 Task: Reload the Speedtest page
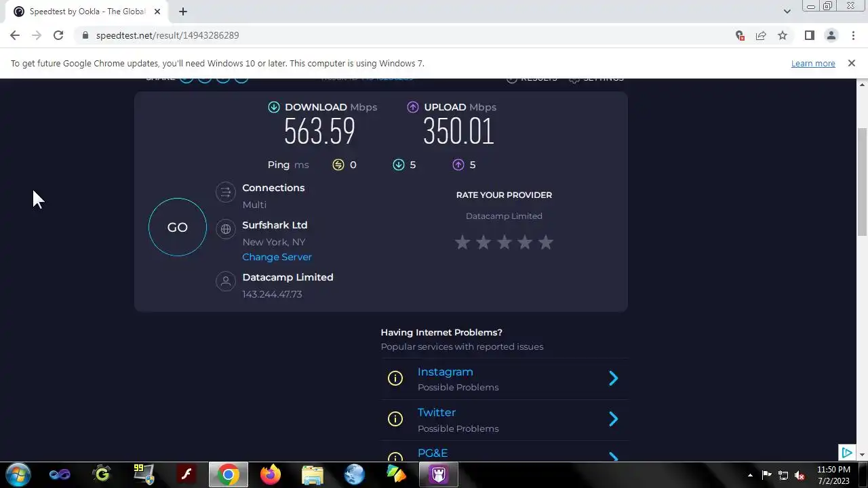58,35
